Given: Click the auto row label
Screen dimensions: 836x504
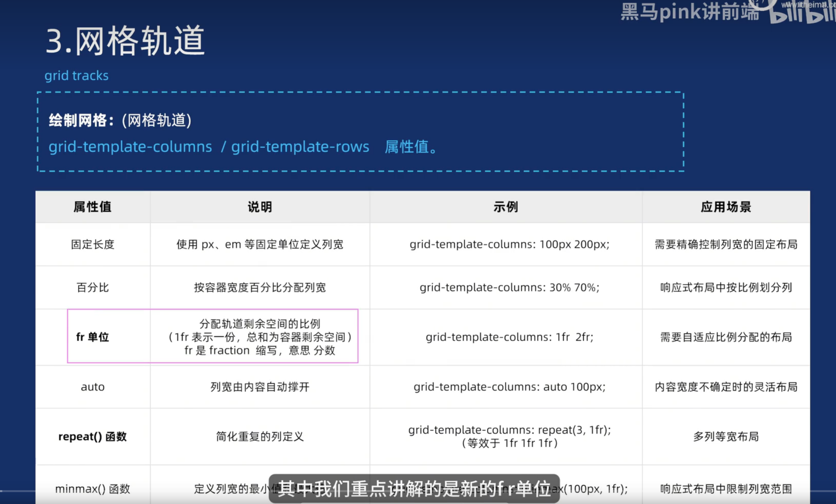Looking at the screenshot, I should 93,387.
